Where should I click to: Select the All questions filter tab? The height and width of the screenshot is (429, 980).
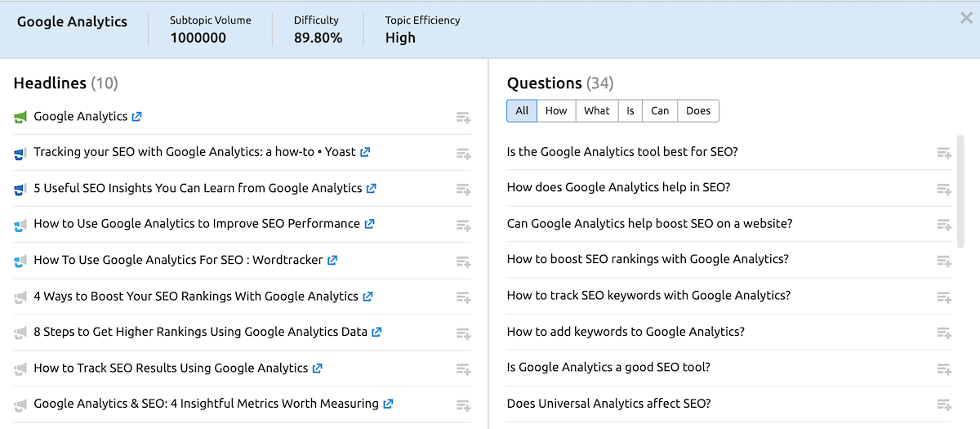click(x=522, y=111)
